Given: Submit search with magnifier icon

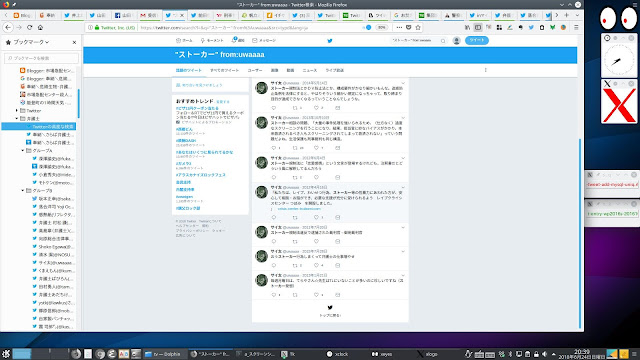Looking at the screenshot, I should pos(443,41).
